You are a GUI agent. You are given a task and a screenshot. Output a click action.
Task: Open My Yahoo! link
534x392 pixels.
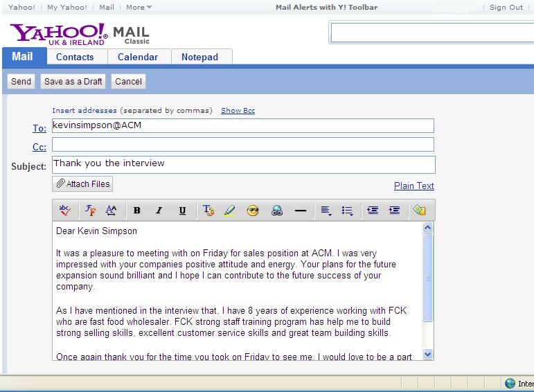point(67,7)
